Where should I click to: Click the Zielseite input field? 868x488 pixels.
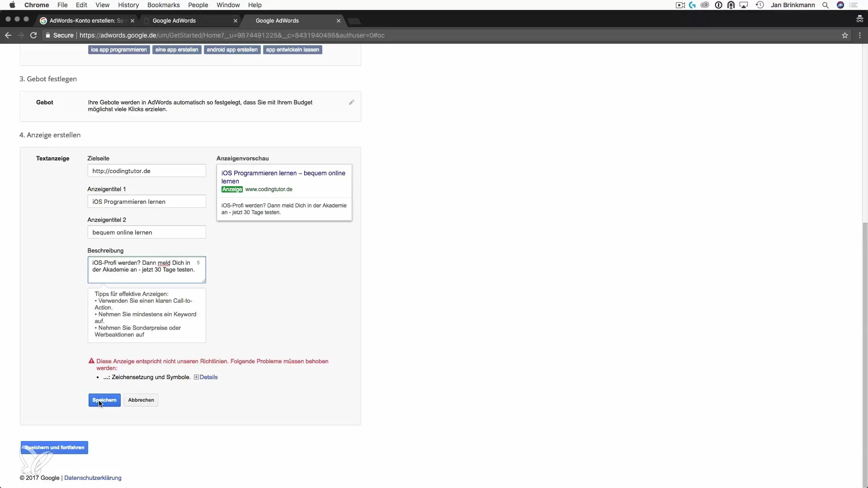[146, 171]
